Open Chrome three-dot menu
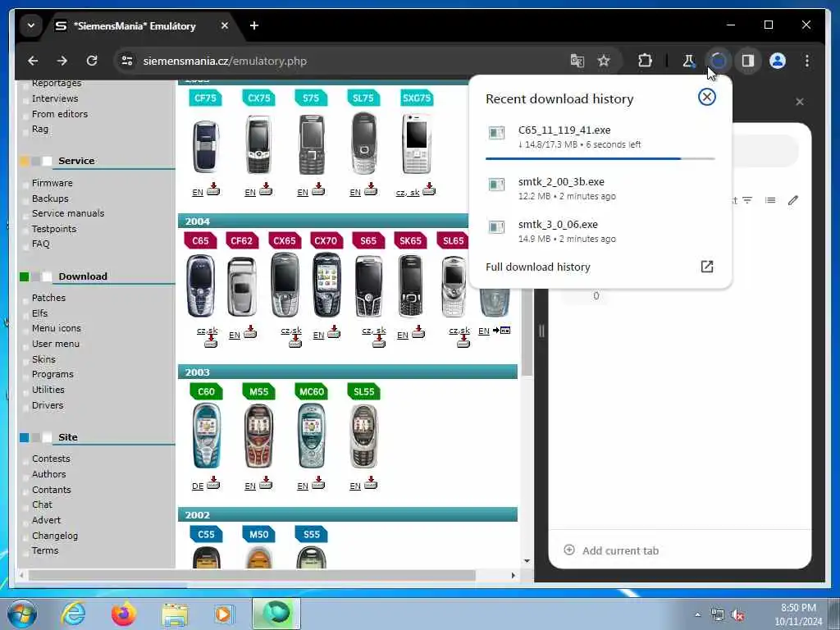Viewport: 840px width, 630px height. point(807,61)
